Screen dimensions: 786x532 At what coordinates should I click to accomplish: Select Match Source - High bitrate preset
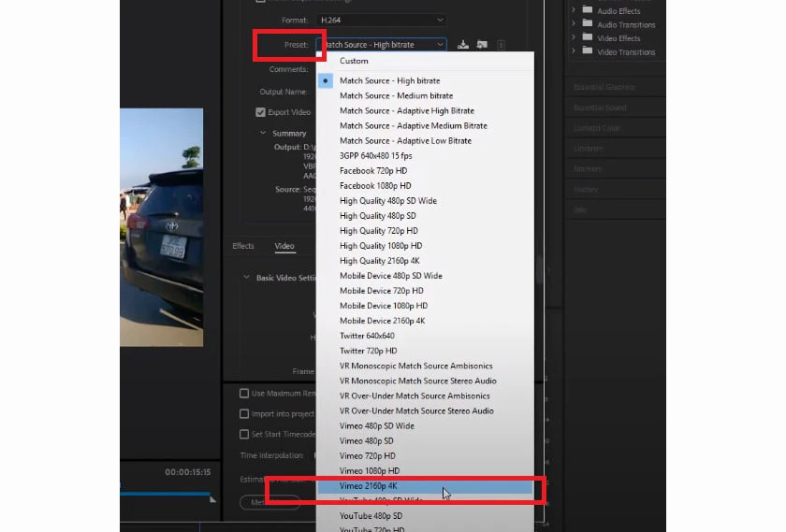point(425,80)
